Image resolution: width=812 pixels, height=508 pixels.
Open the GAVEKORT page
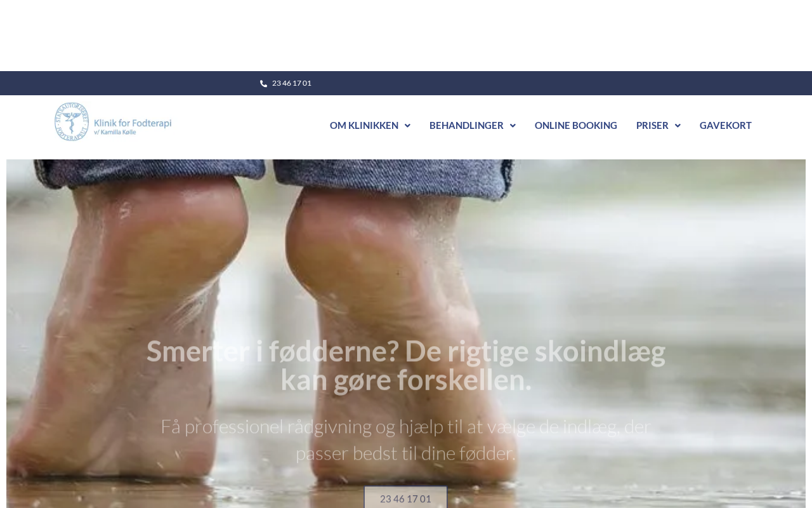pos(726,125)
